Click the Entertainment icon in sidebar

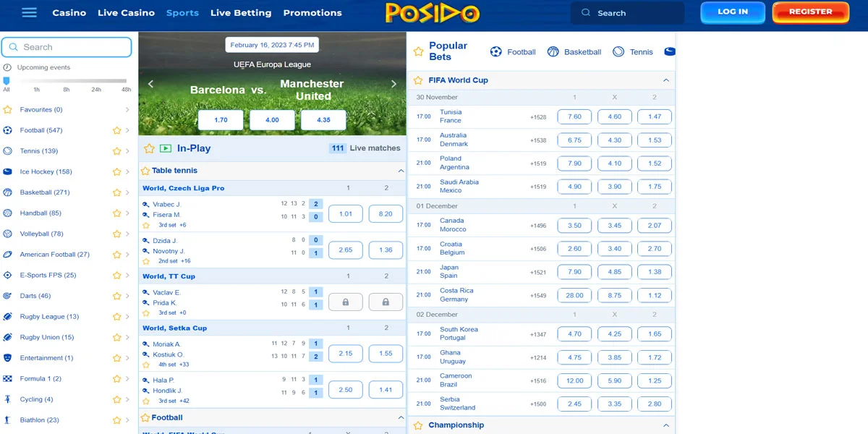(7, 358)
